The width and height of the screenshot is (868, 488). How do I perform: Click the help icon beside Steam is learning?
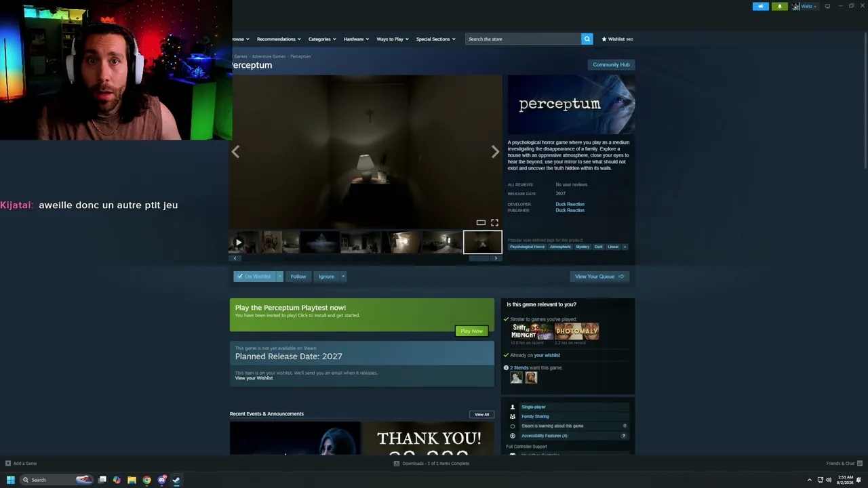click(625, 426)
